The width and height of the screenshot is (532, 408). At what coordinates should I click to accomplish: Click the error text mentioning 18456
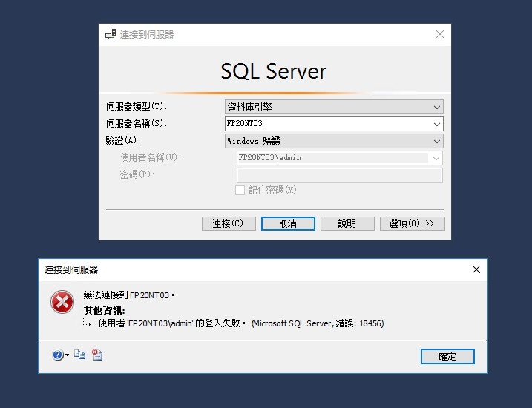click(241, 323)
